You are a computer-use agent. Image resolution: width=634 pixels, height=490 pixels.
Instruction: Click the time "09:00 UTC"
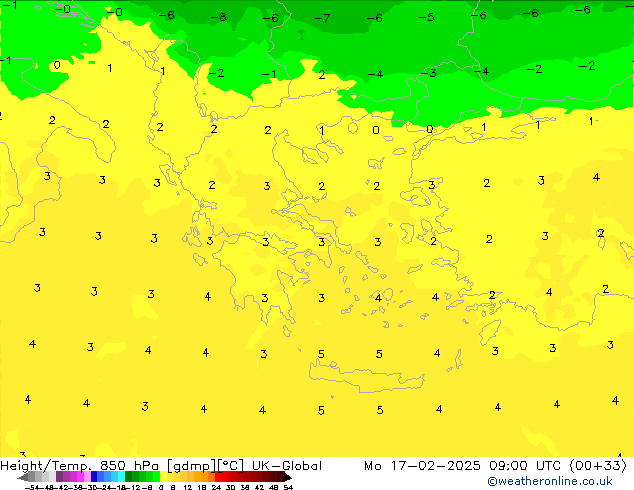tap(525, 466)
